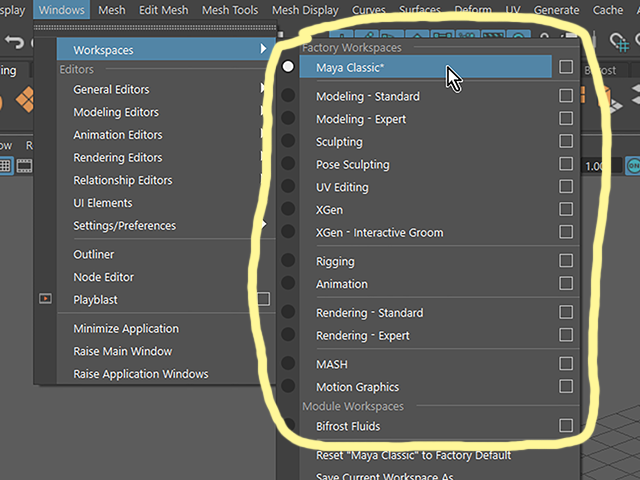The image size is (640, 480).
Task: Open MASH option box
Action: [566, 364]
